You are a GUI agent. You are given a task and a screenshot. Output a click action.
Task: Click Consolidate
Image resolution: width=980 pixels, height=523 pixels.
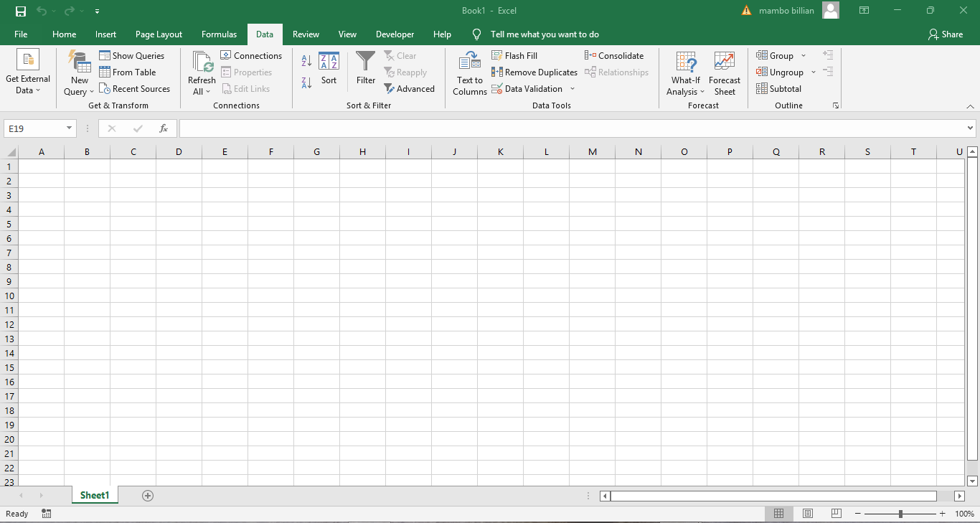point(614,56)
